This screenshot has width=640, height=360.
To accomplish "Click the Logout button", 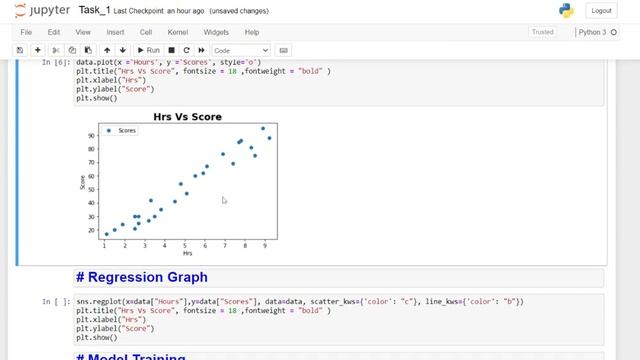I will tap(601, 11).
